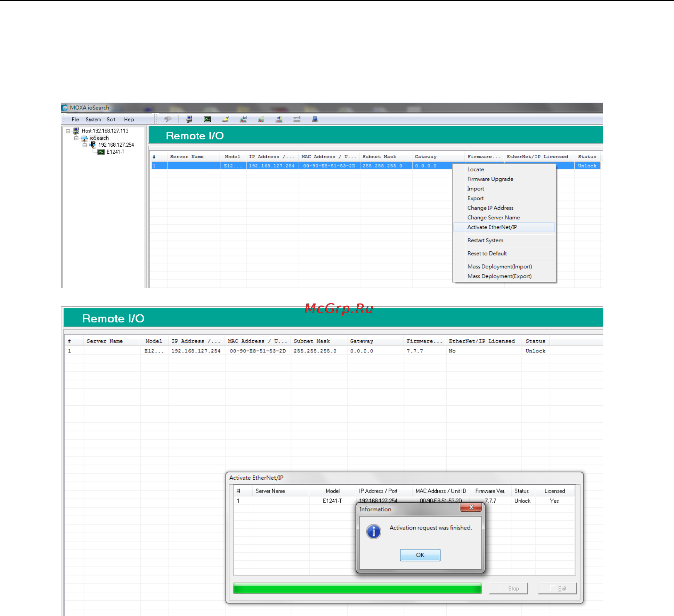Open the Help menu
Viewport: 674px width, 616px height.
[129, 120]
